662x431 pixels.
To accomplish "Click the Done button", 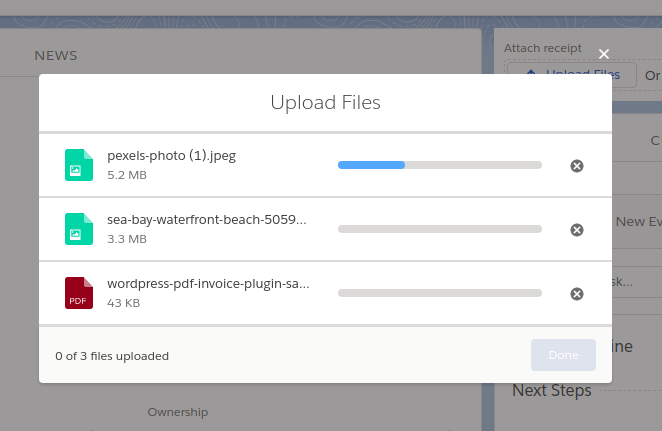I will (563, 355).
